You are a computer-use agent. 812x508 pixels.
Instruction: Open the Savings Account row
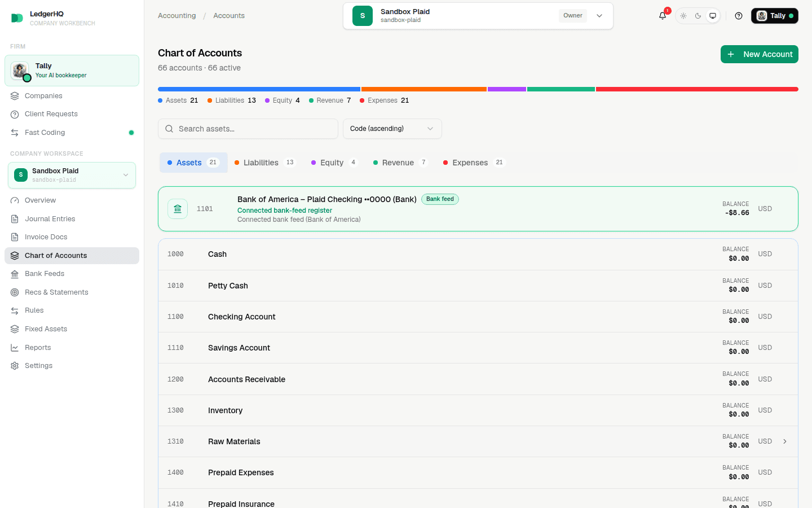tap(478, 348)
